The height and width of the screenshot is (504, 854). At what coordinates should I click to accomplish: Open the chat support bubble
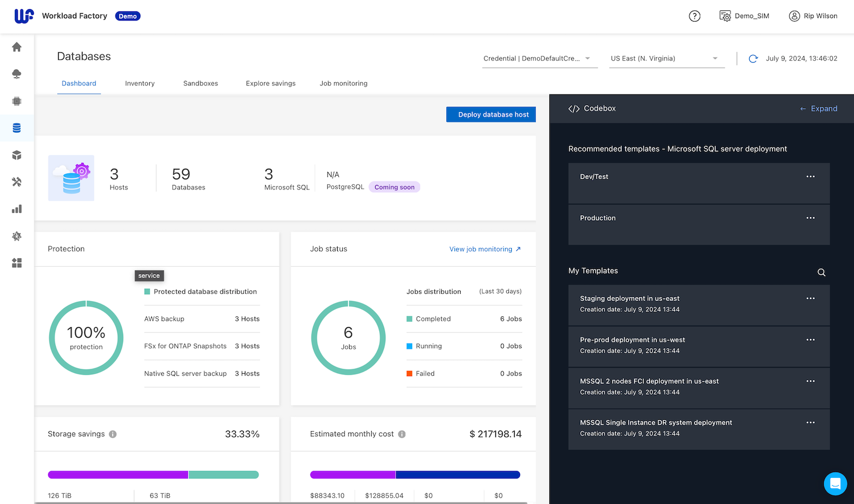[x=835, y=484]
